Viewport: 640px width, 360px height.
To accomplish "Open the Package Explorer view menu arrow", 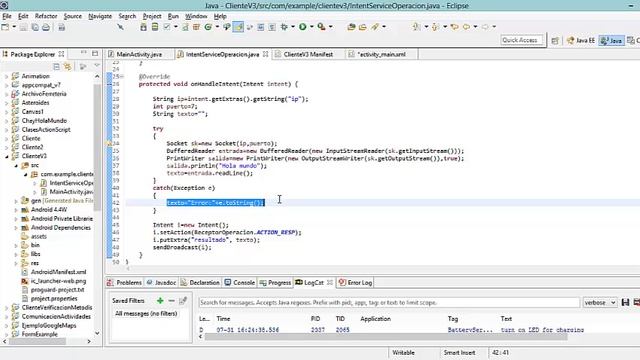I will (x=97, y=66).
